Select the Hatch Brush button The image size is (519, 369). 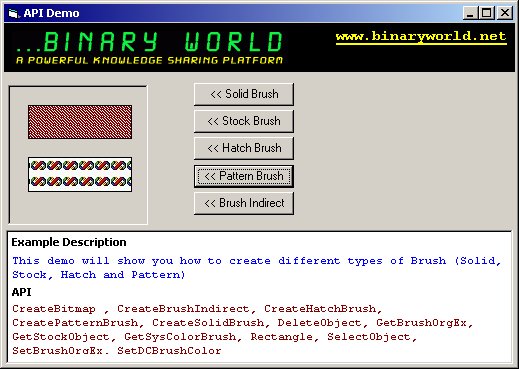pyautogui.click(x=244, y=148)
